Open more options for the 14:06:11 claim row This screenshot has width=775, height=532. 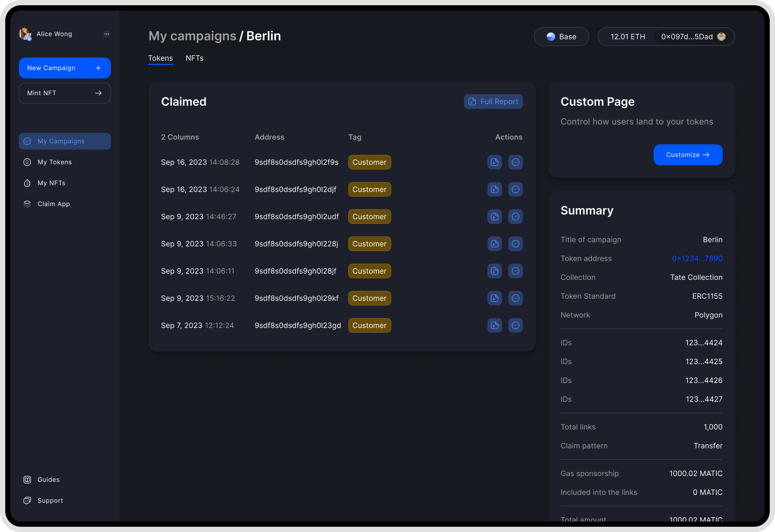516,271
